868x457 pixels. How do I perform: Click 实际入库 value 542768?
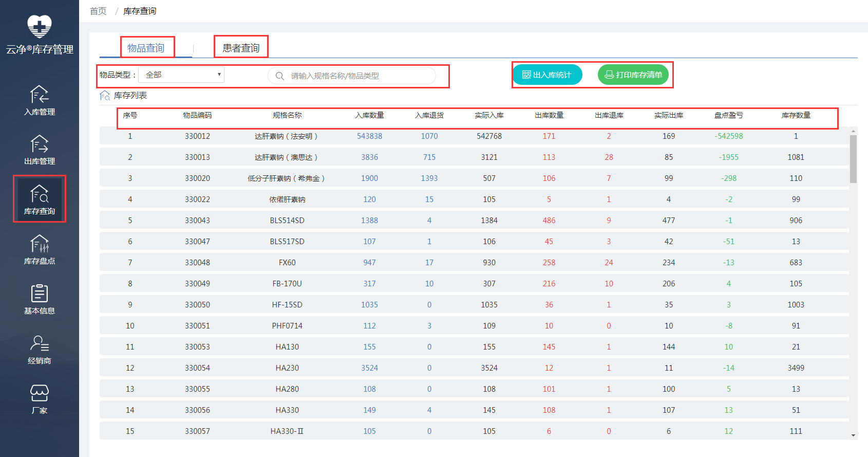[x=489, y=136]
